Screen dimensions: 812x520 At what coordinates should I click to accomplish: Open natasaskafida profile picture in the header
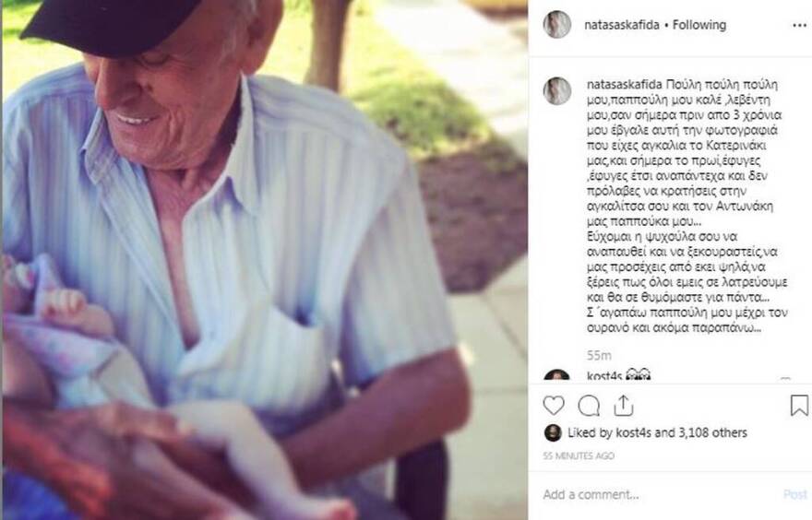coord(557,24)
